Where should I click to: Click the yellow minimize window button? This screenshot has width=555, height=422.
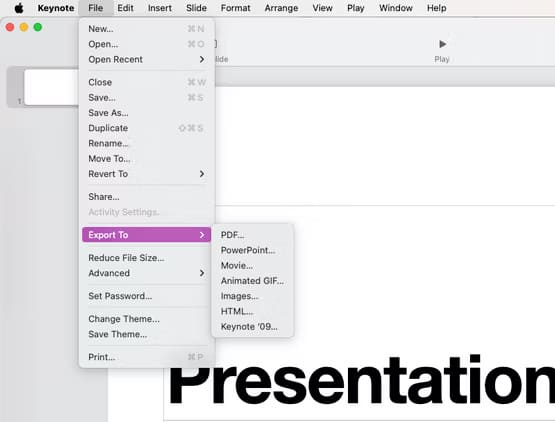click(x=24, y=27)
